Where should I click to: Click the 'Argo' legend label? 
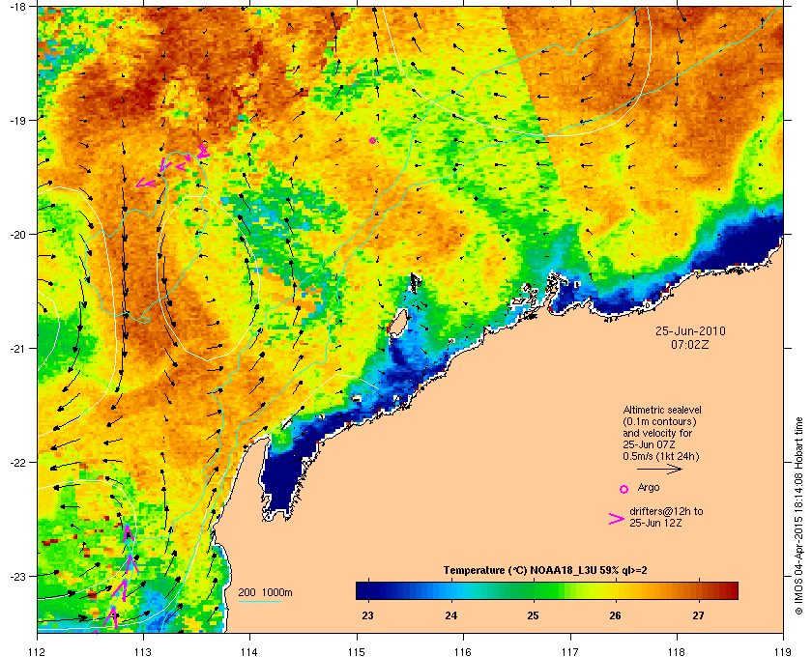[649, 487]
